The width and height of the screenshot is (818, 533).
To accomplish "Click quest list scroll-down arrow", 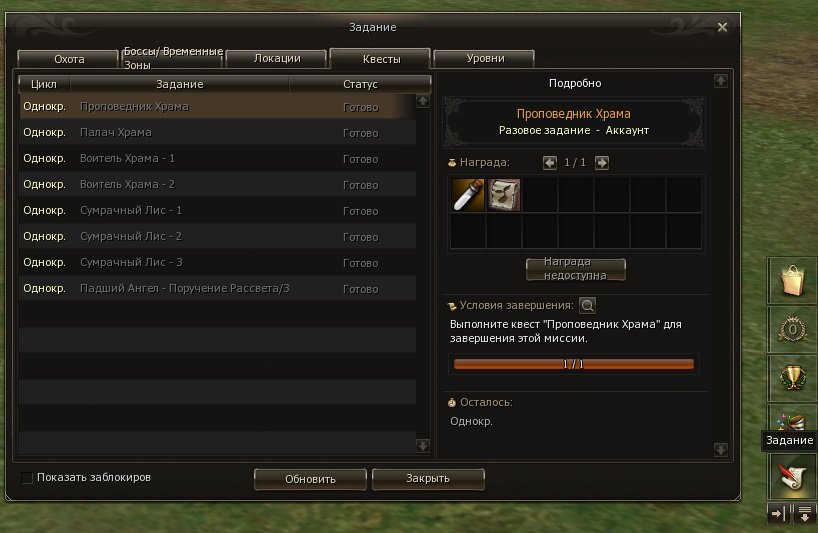I will point(423,445).
